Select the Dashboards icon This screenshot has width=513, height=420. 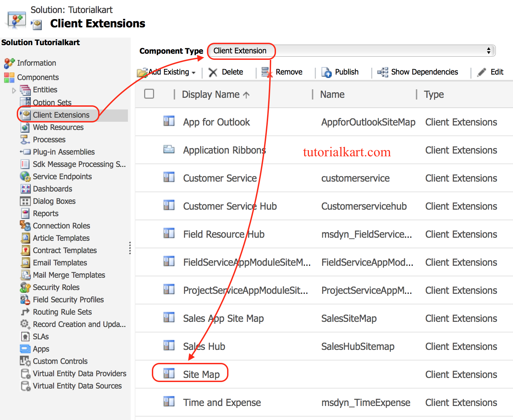[x=25, y=189]
